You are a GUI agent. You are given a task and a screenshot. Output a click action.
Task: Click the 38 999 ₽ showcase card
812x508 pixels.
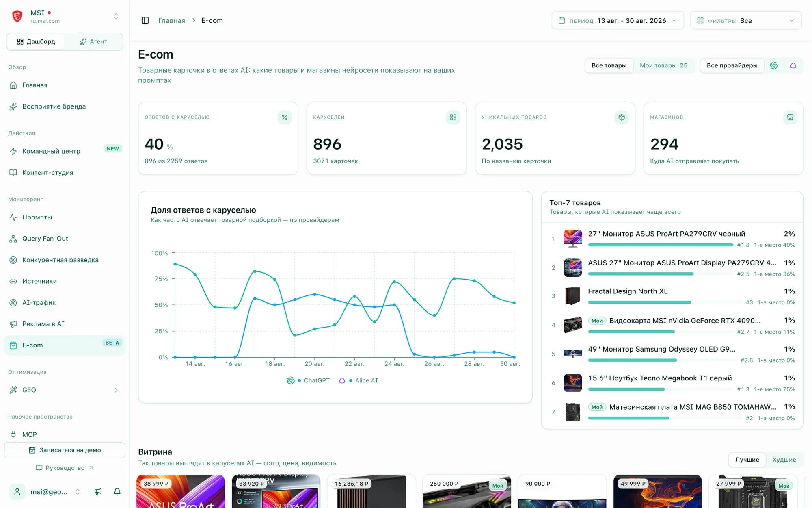point(181,491)
